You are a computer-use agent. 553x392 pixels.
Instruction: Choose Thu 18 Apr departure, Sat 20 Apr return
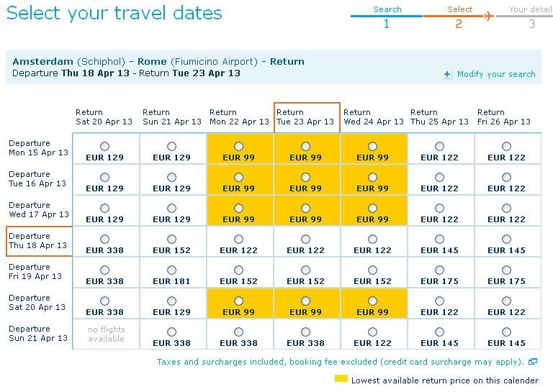tap(105, 240)
